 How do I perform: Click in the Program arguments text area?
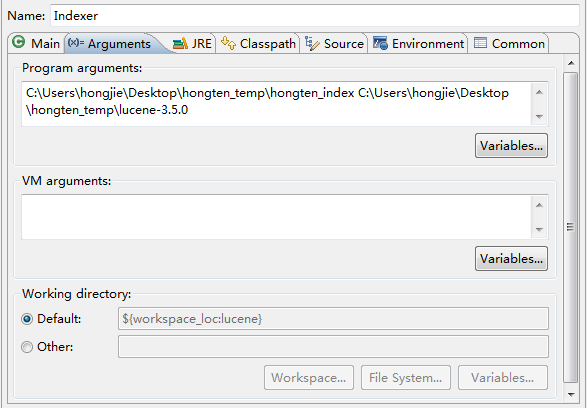(x=276, y=104)
